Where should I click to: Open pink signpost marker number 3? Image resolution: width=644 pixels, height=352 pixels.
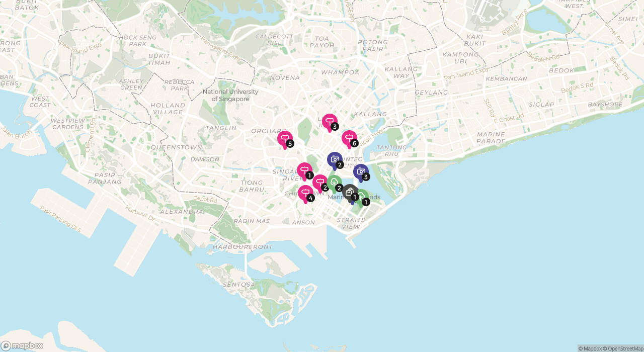329,121
